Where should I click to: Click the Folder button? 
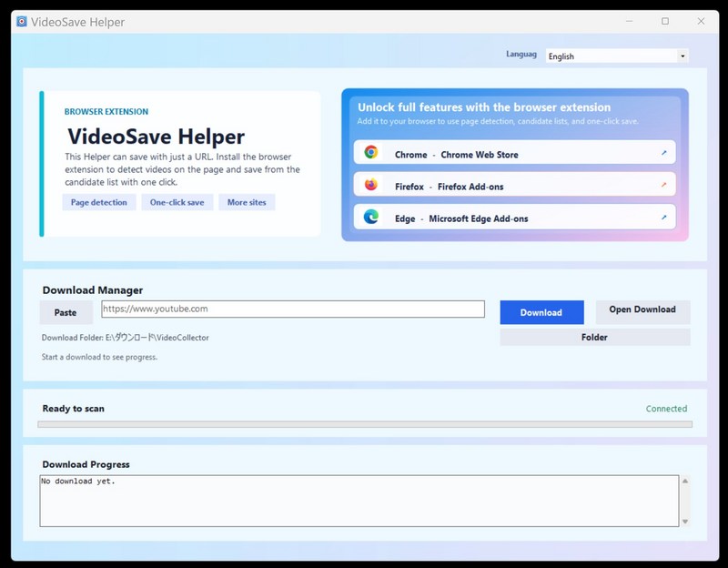595,337
